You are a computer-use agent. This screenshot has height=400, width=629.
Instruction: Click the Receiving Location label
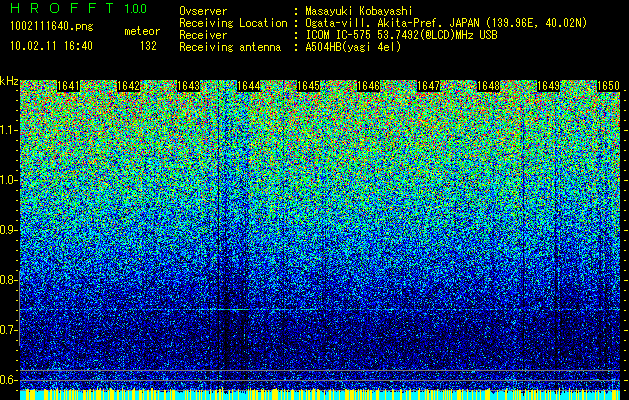click(x=233, y=23)
